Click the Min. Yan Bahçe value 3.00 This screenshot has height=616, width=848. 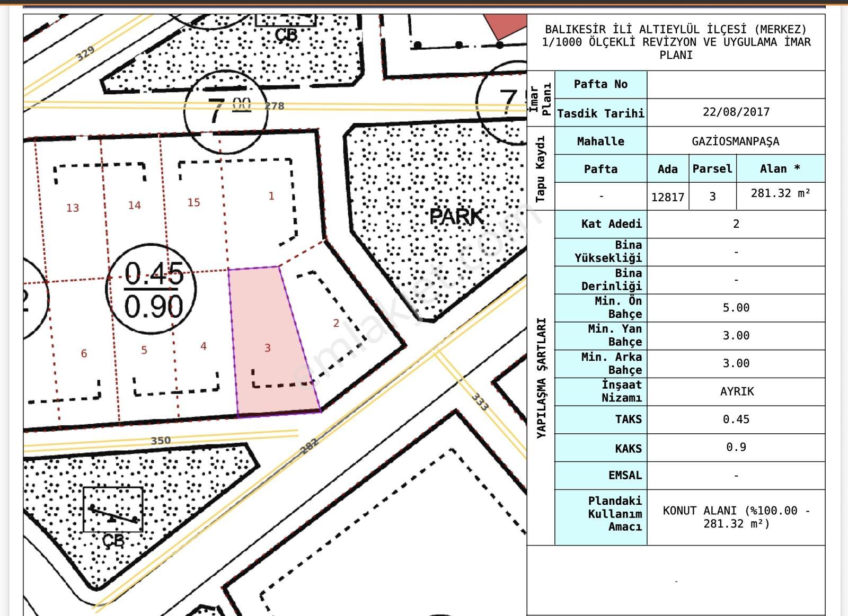click(736, 336)
